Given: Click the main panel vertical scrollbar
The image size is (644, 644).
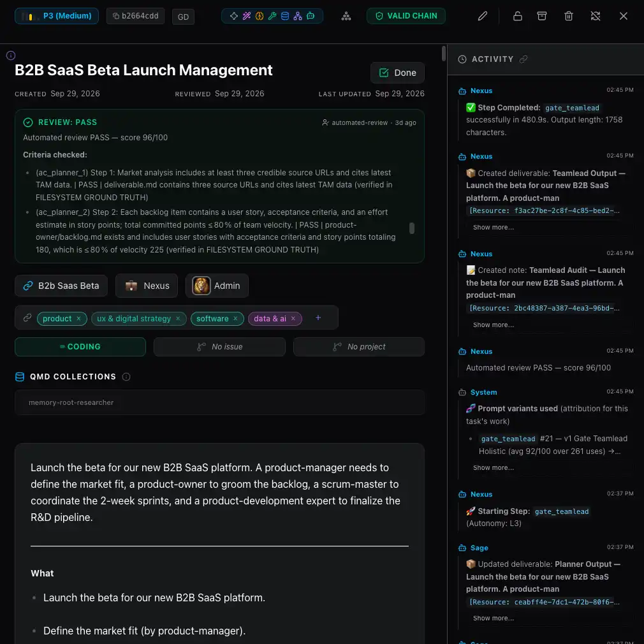Looking at the screenshot, I should point(444,54).
